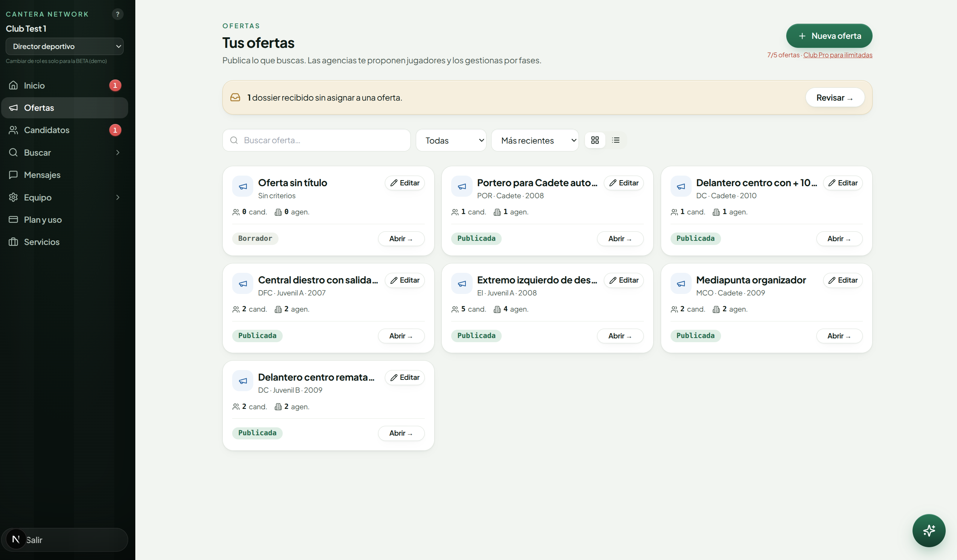Follow the Club Pro para ilimitadas link
957x560 pixels.
click(x=838, y=55)
